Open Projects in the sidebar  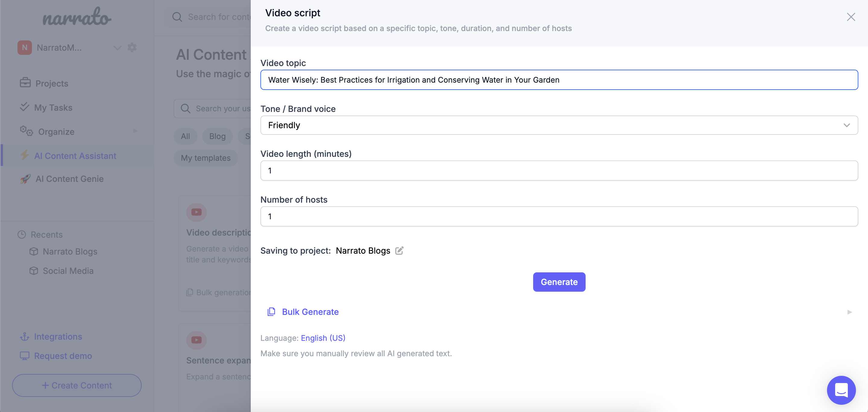click(52, 83)
